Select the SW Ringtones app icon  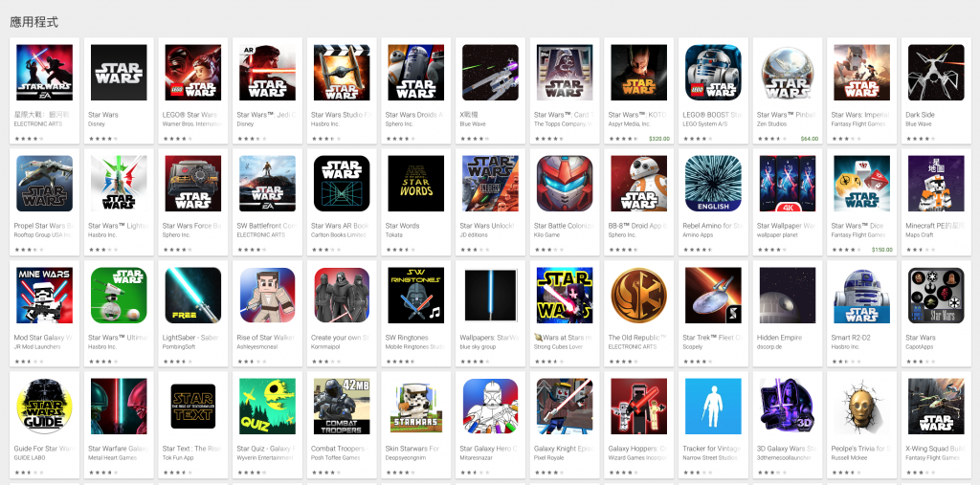coord(416,295)
